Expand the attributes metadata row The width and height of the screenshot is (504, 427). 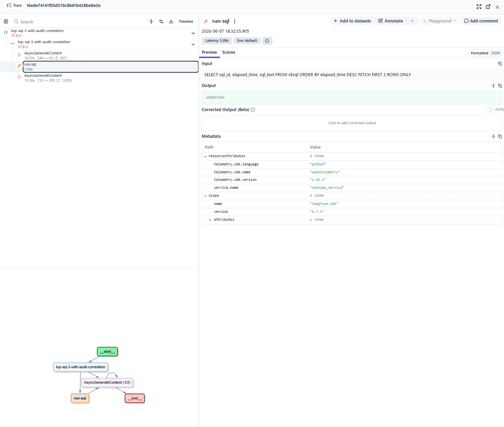pyautogui.click(x=210, y=220)
